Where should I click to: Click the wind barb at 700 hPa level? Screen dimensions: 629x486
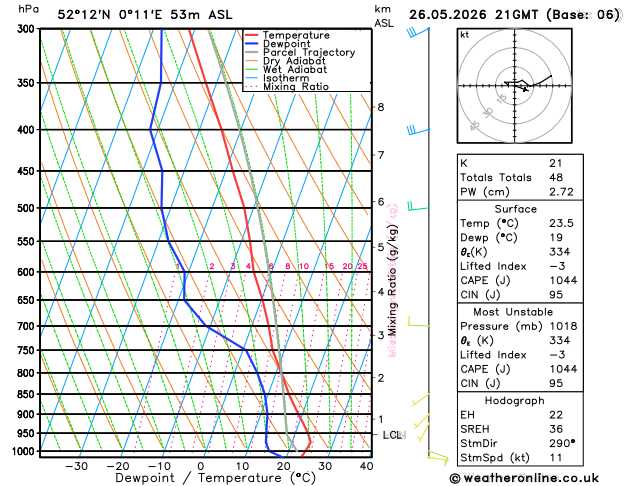point(418,322)
